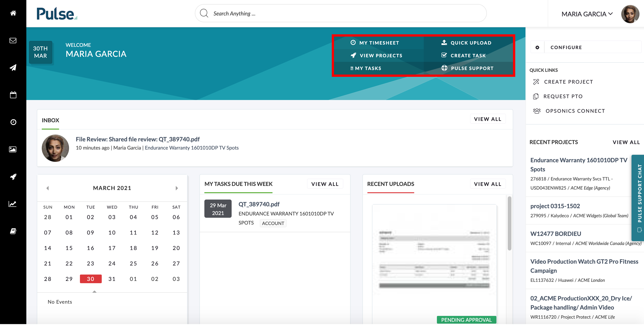
Task: Open CREATE TASK shortcut
Action: point(468,55)
